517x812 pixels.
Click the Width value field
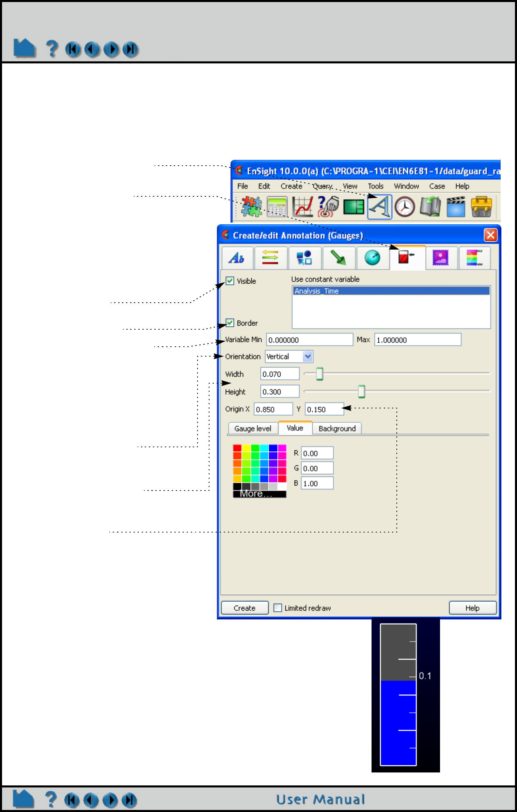pos(280,374)
